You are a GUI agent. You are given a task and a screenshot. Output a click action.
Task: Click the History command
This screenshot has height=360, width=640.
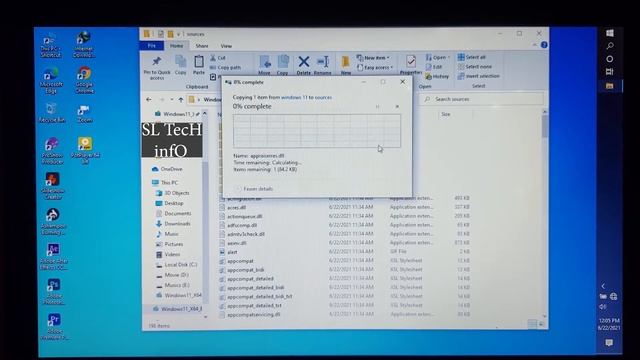click(437, 76)
